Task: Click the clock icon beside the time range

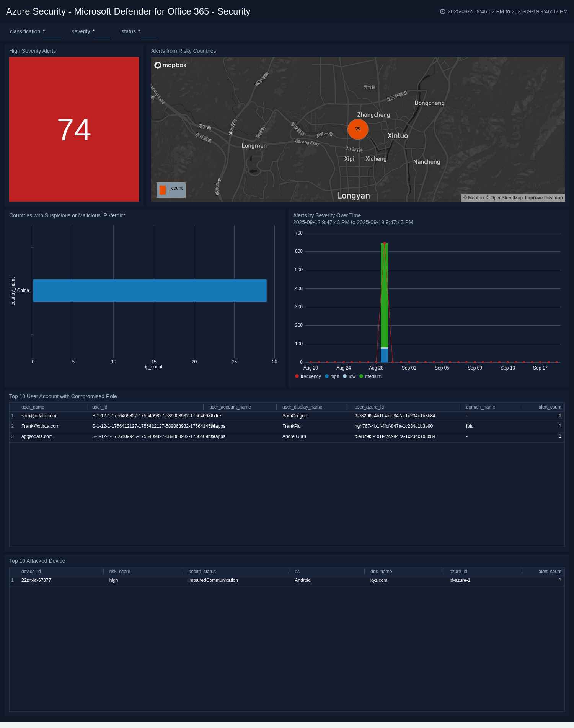Action: [443, 11]
